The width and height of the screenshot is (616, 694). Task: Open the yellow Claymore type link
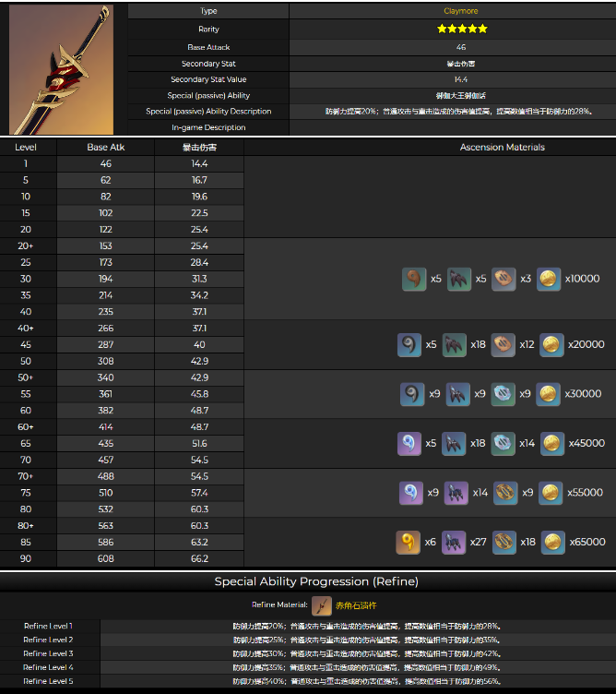460,11
